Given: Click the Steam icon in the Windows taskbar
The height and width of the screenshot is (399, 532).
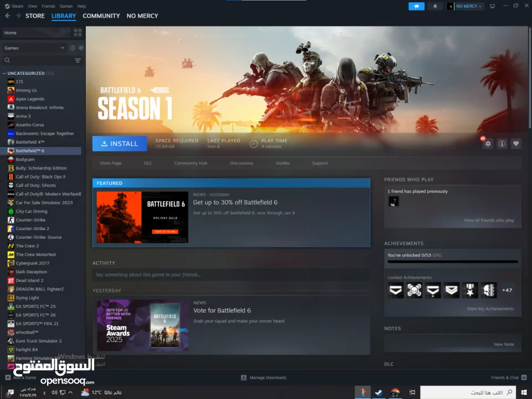Looking at the screenshot, I should coord(378,392).
